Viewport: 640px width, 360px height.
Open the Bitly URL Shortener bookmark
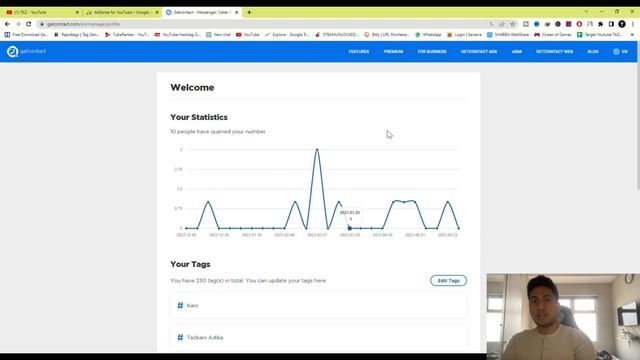[387, 35]
